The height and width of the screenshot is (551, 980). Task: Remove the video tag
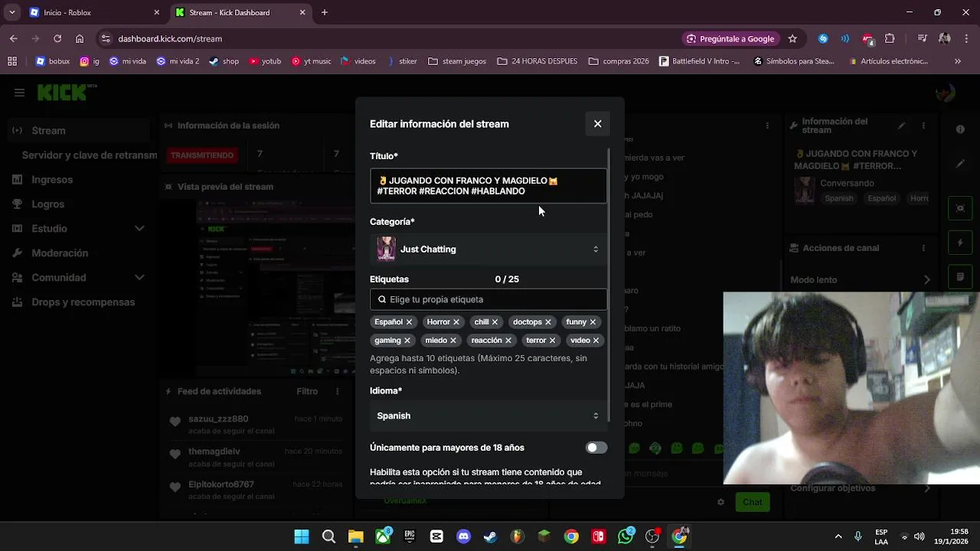[596, 341]
